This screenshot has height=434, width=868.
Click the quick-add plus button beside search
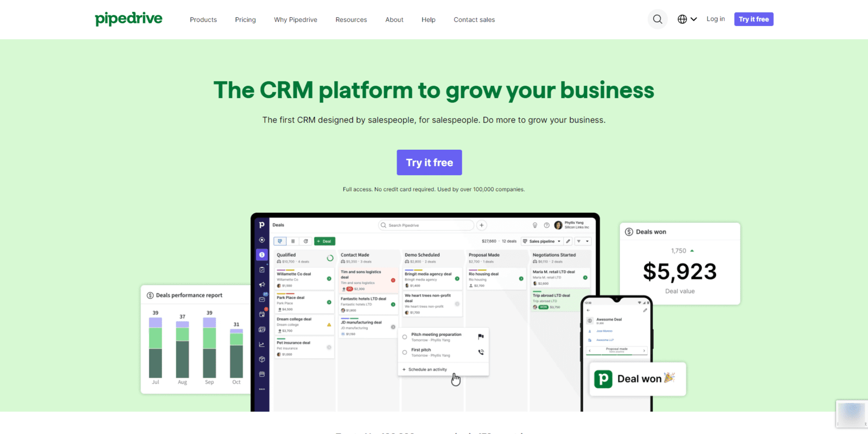[x=482, y=225]
